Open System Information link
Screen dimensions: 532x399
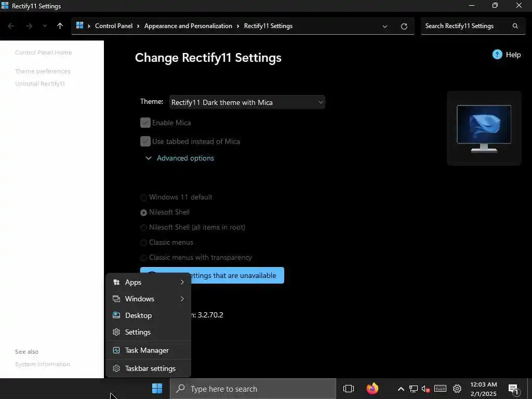43,364
